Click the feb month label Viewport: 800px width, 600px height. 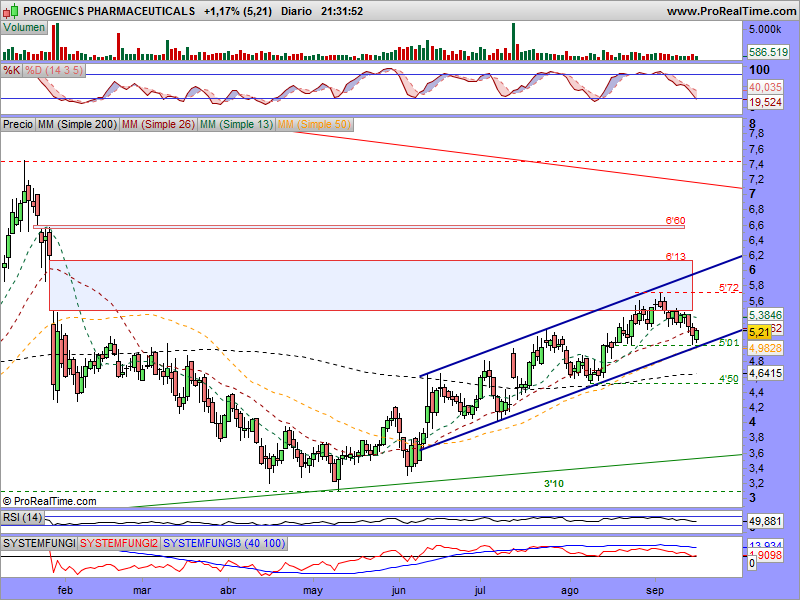pos(65,590)
